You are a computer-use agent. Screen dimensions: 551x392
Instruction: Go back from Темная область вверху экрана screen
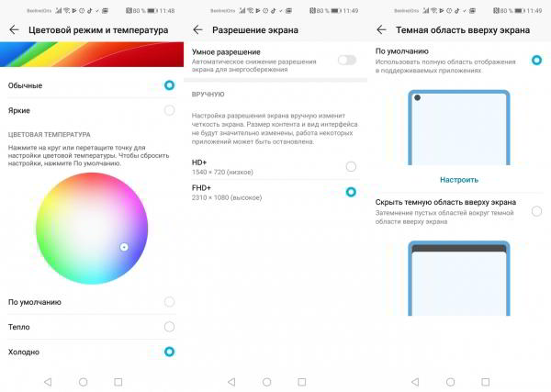pyautogui.click(x=381, y=30)
